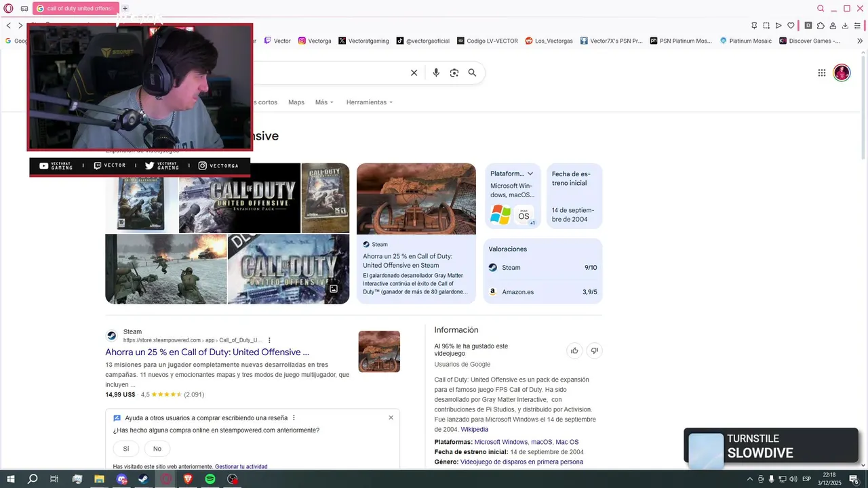Open the PSN Platinum Mos... bookmark
This screenshot has height=488, width=868.
[681, 41]
